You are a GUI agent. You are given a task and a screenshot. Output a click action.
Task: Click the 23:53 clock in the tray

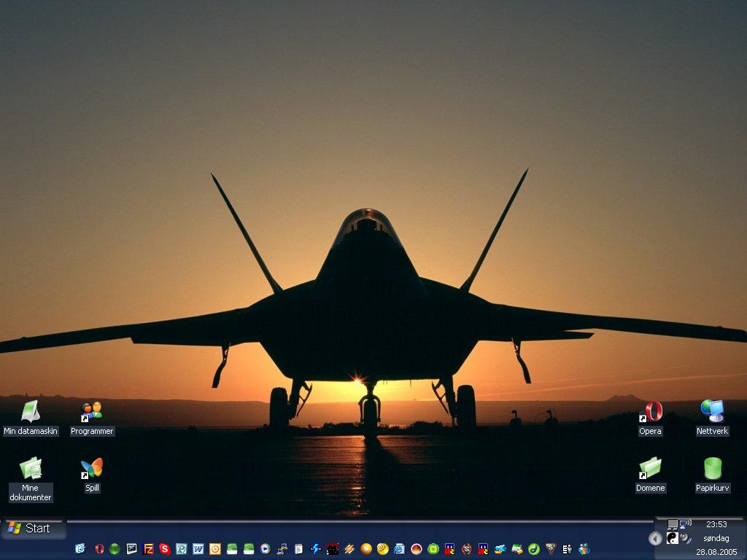[716, 524]
